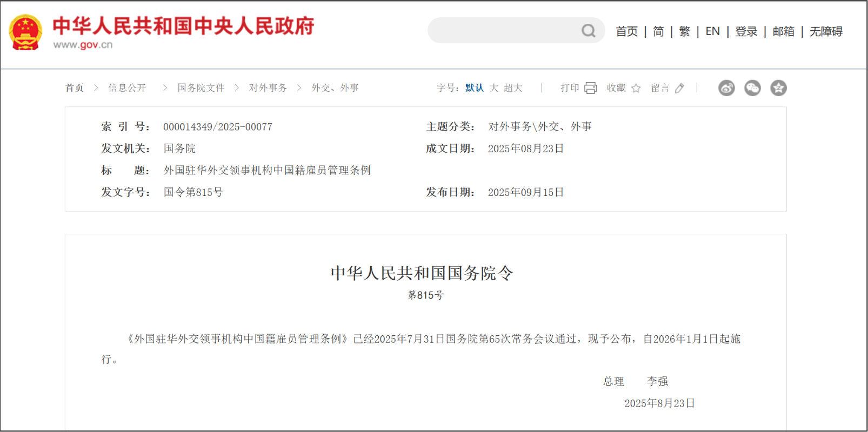Viewport: 868px width, 432px height.
Task: Click the 登录 login link
Action: (746, 31)
